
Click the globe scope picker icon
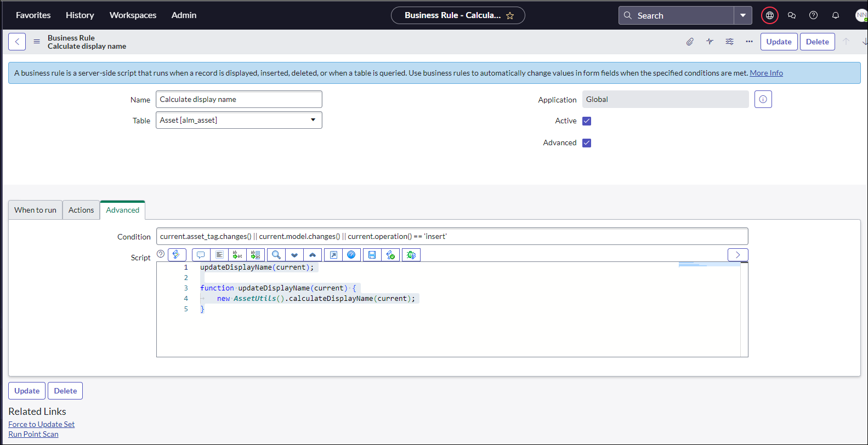coord(770,15)
